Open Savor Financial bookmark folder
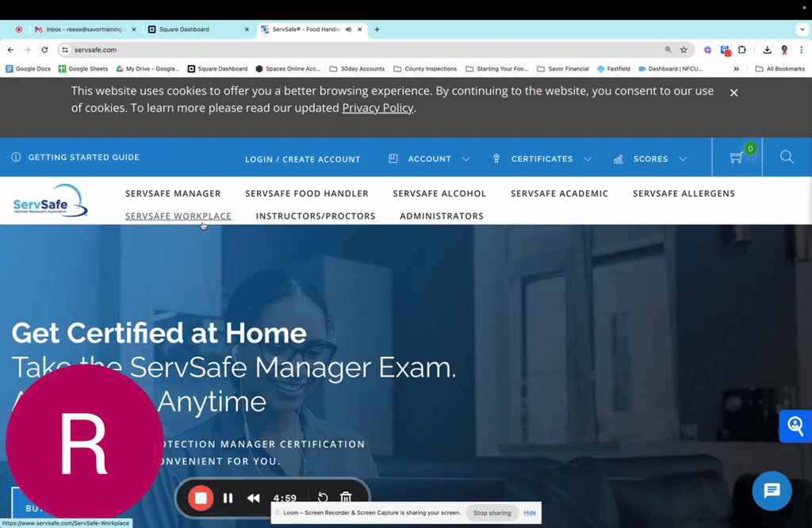Viewport: 812px width, 528px height. click(563, 69)
